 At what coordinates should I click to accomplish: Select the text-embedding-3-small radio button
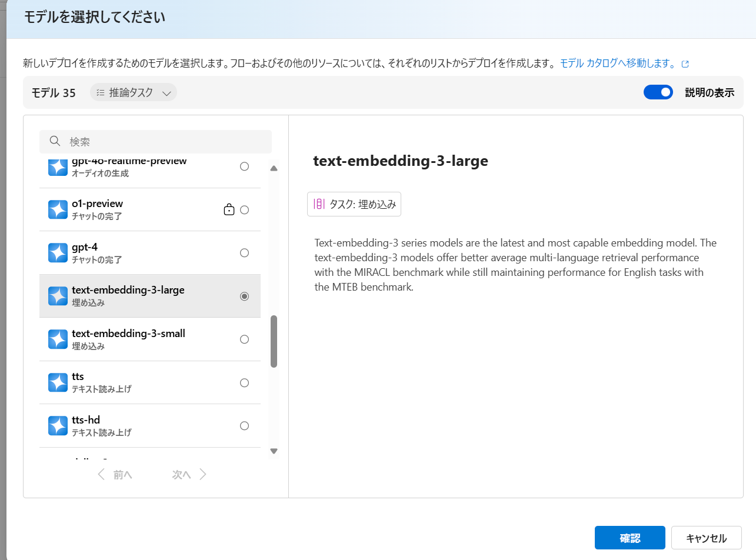tap(245, 339)
